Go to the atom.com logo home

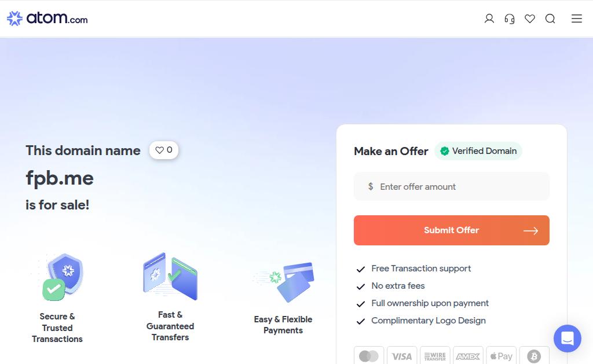point(47,18)
